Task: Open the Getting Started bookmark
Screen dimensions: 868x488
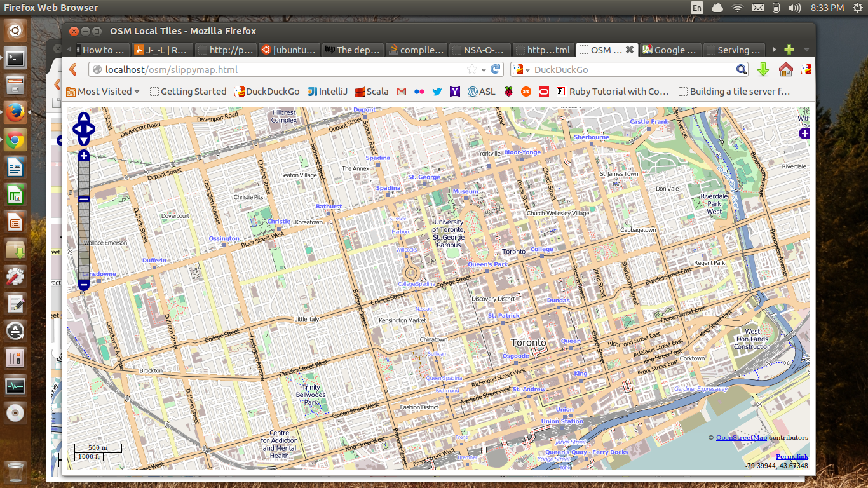Action: pos(188,91)
